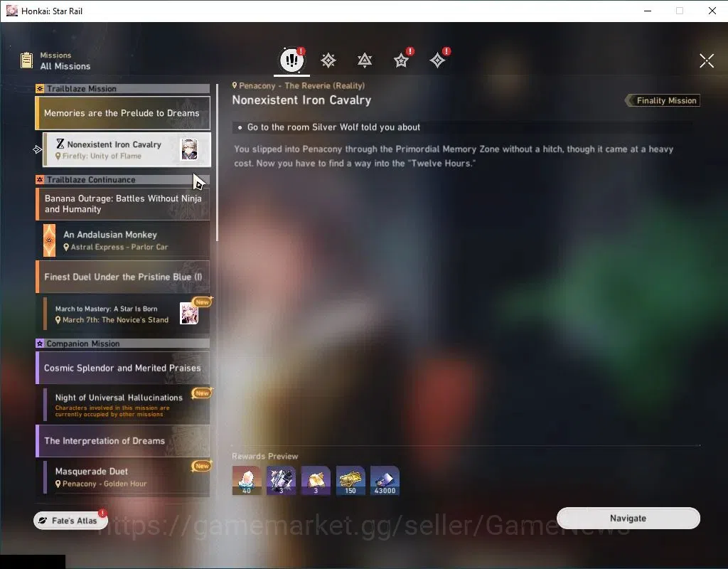
Task: Click the reward ticket icon showing 150
Action: coord(350,481)
